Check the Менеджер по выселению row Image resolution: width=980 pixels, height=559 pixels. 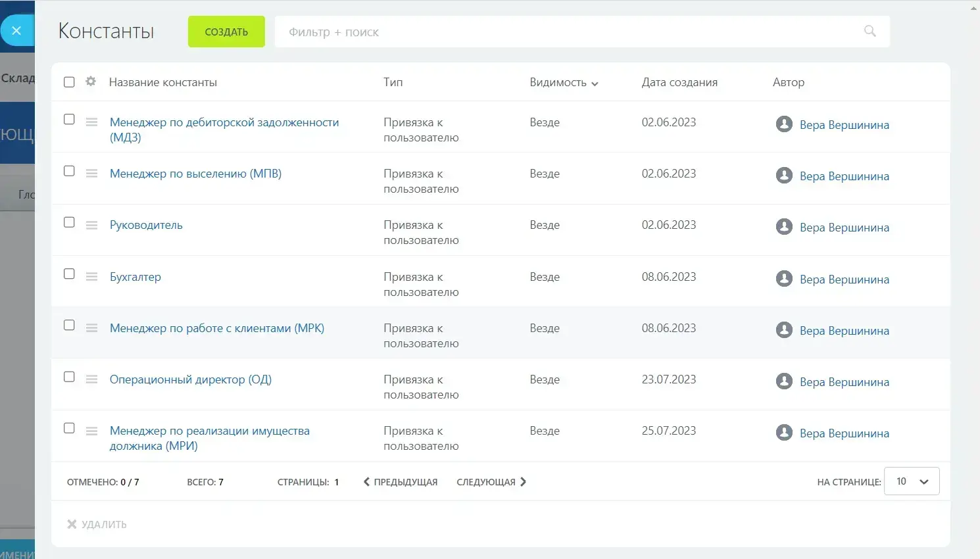pyautogui.click(x=69, y=171)
